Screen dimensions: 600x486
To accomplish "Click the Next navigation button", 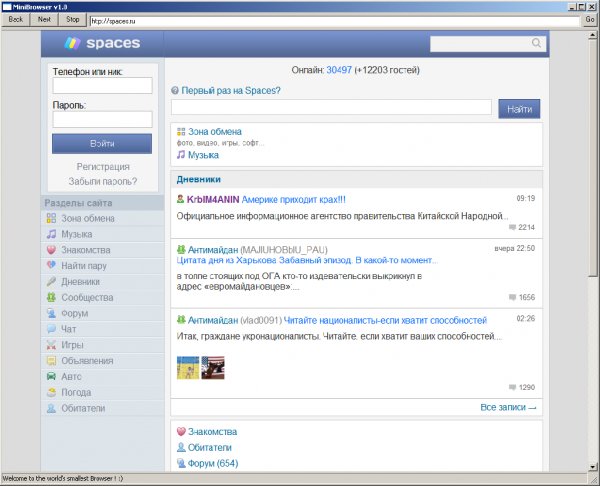I will click(x=44, y=20).
